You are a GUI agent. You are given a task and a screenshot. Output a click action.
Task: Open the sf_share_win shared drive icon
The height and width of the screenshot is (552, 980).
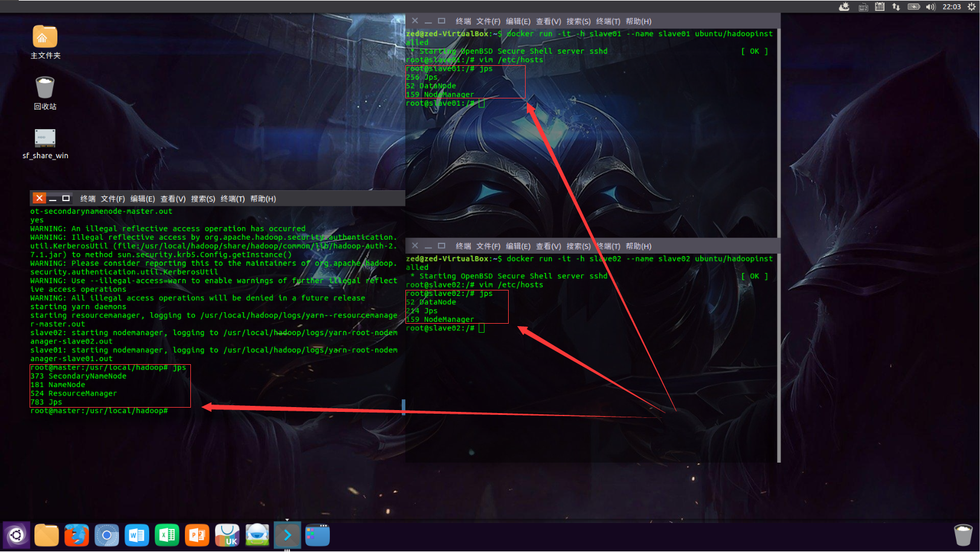click(45, 144)
